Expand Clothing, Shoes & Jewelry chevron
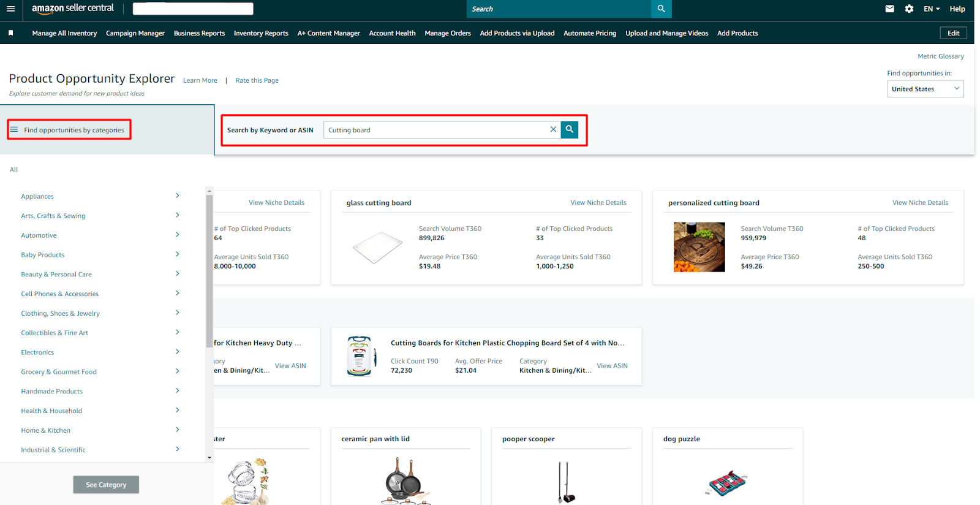 point(178,313)
